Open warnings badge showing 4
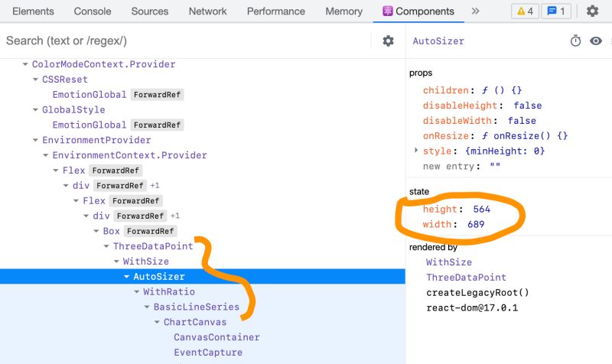This screenshot has width=612, height=364. (525, 11)
